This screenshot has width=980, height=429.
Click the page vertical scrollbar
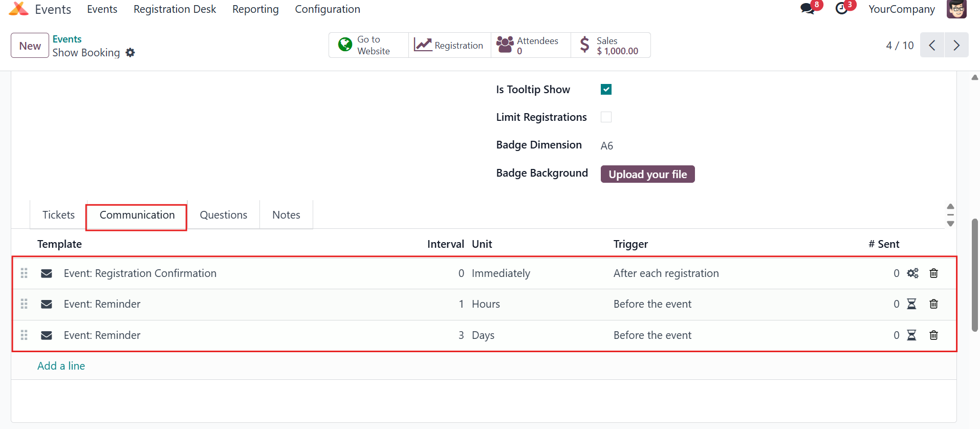tap(974, 275)
